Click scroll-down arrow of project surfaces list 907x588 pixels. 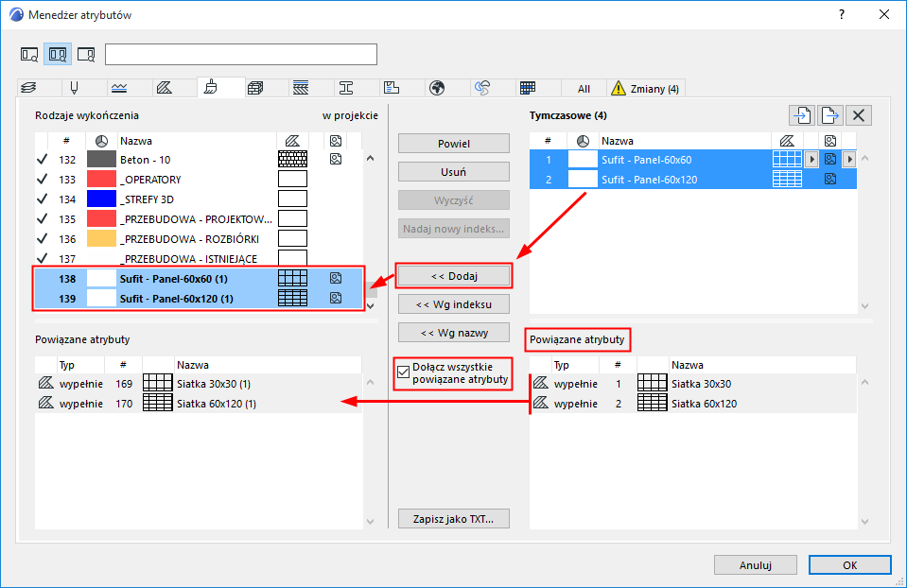[x=370, y=306]
